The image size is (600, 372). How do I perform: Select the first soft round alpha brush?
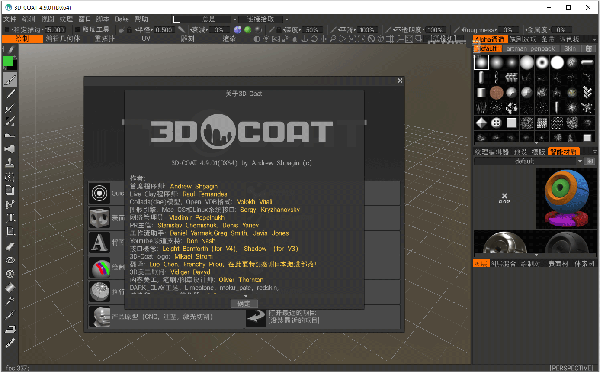click(481, 62)
